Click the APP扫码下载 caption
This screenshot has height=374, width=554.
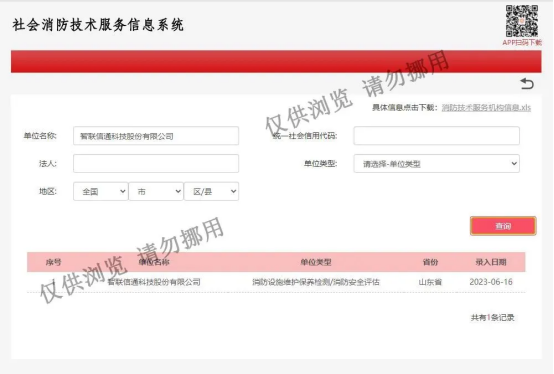tap(522, 43)
